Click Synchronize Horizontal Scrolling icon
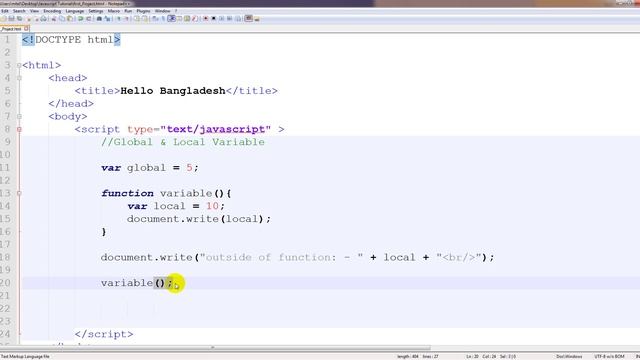This screenshot has width=640, height=360. [x=144, y=18]
